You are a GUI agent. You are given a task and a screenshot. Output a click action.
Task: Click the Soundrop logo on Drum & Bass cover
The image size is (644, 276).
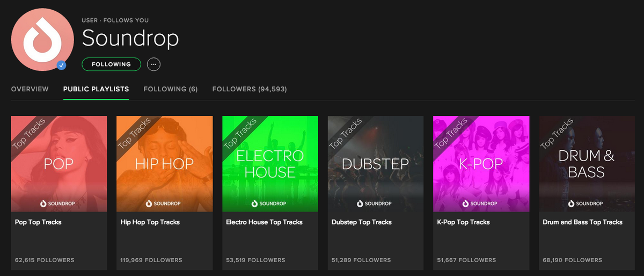[587, 204]
